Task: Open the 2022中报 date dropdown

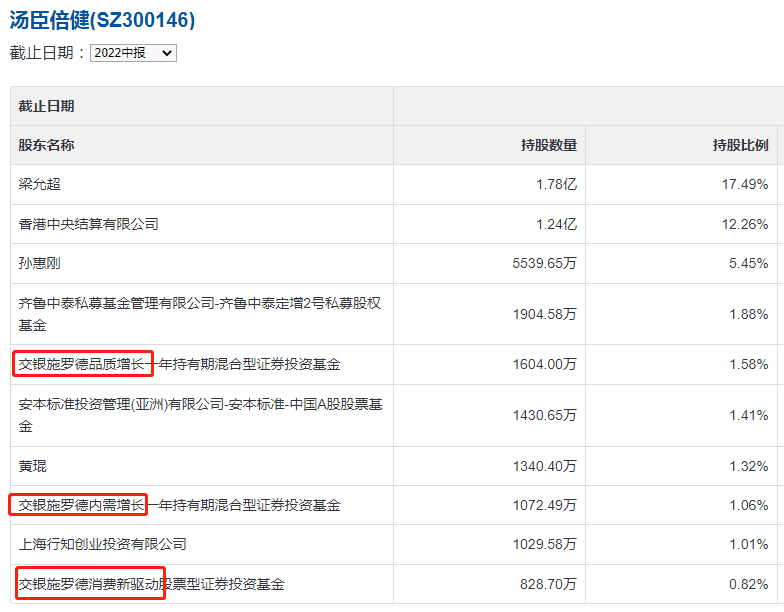Action: pyautogui.click(x=133, y=52)
